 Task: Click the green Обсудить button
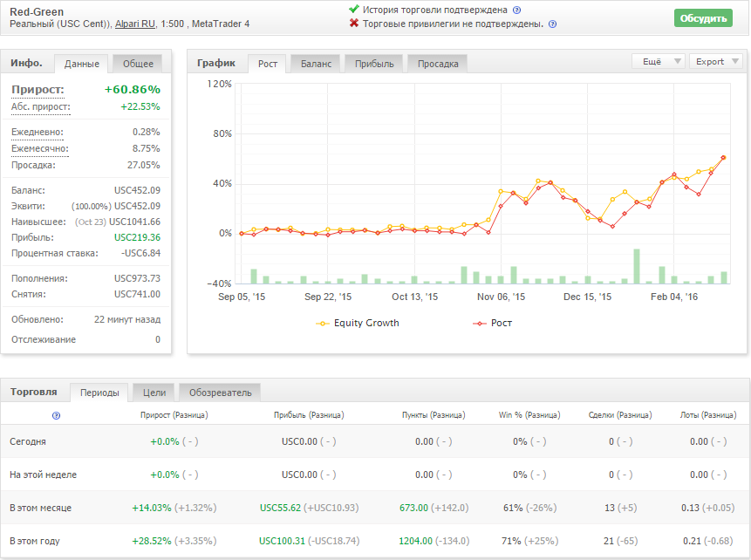pos(703,18)
